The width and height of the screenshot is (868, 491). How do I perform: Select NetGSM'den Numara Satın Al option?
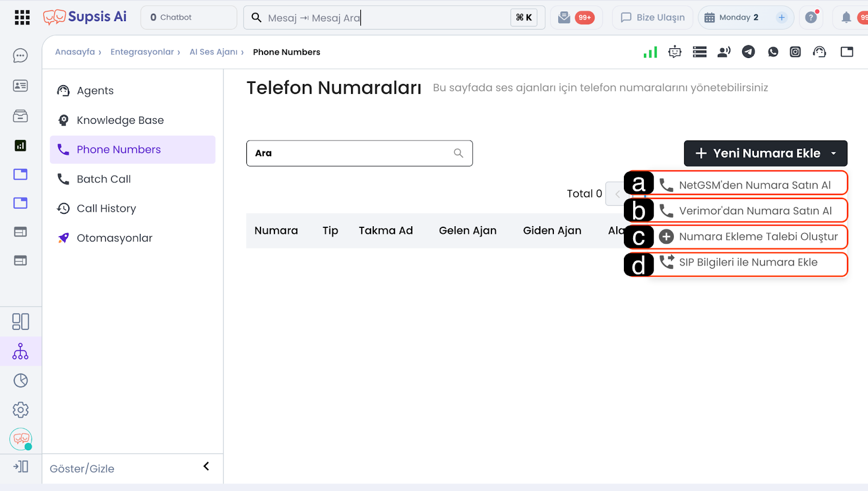click(x=754, y=185)
